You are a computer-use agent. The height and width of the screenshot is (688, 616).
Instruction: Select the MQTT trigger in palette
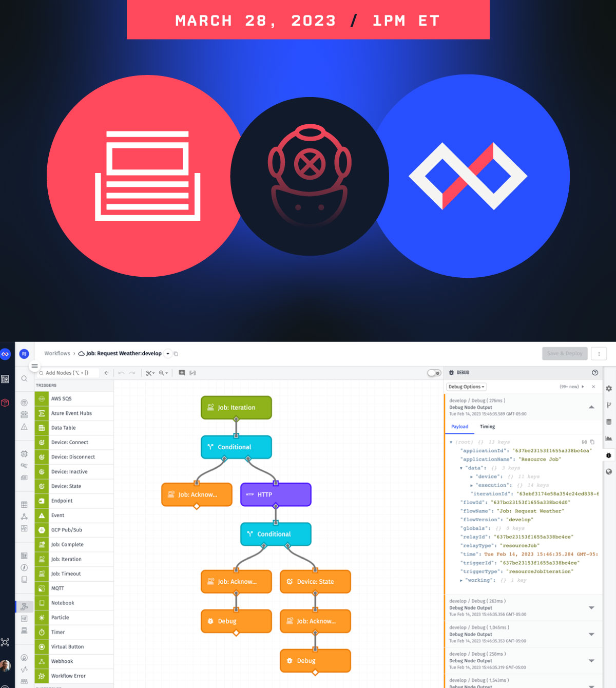pos(74,588)
